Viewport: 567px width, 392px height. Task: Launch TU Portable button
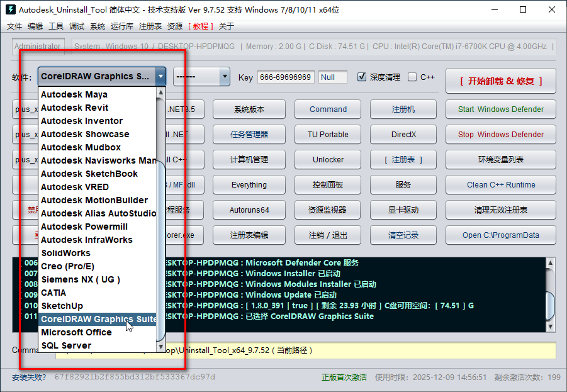pyautogui.click(x=328, y=135)
